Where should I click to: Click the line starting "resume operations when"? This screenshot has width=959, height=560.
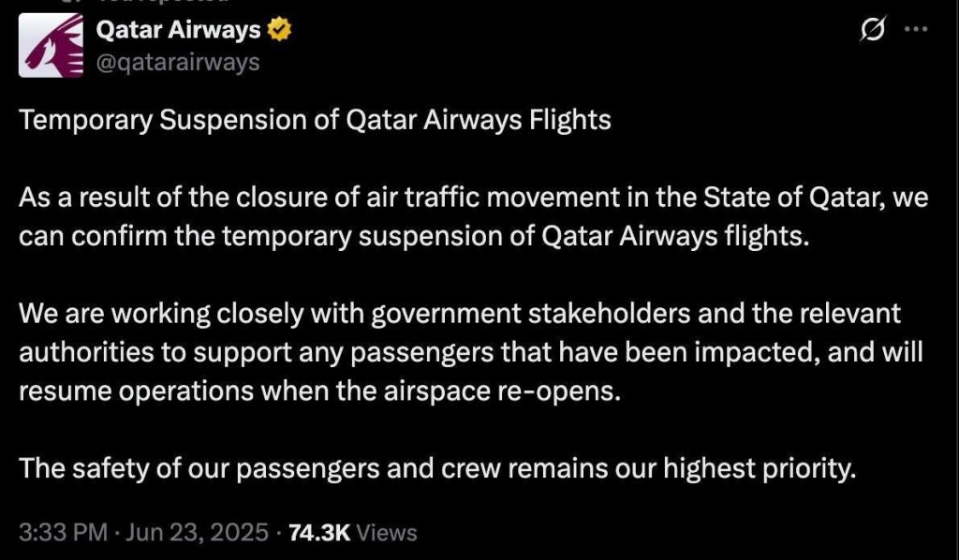tap(319, 390)
